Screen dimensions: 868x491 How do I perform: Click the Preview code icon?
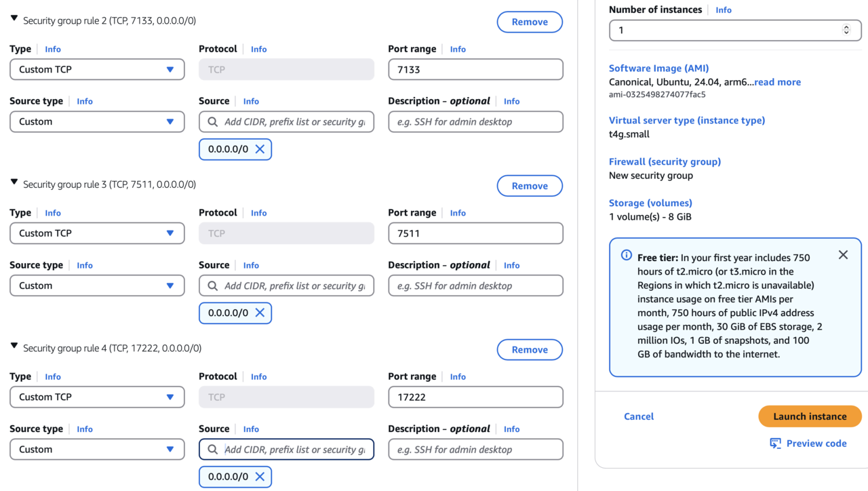tap(775, 444)
